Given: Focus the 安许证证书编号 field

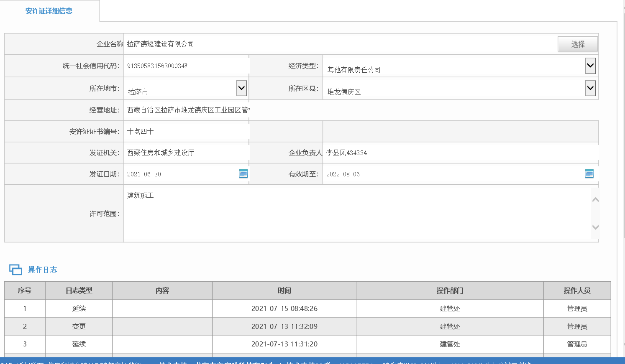Looking at the screenshot, I should (186, 132).
